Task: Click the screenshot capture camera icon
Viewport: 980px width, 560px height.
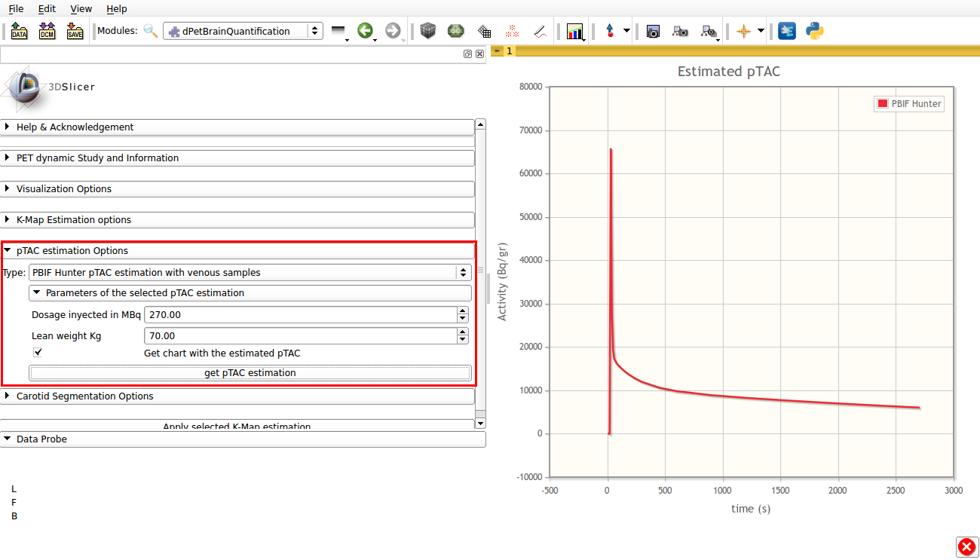Action: click(654, 31)
